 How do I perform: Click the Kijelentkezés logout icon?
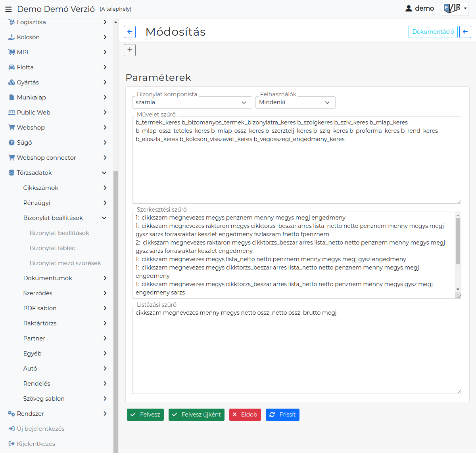pyautogui.click(x=12, y=444)
